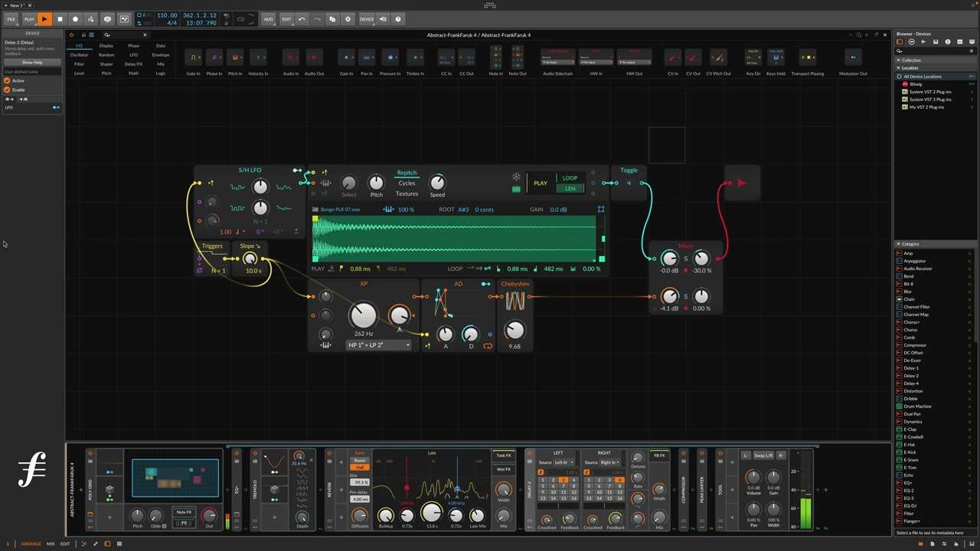980x551 pixels.
Task: Click the User defined name field
Action: coord(32,71)
